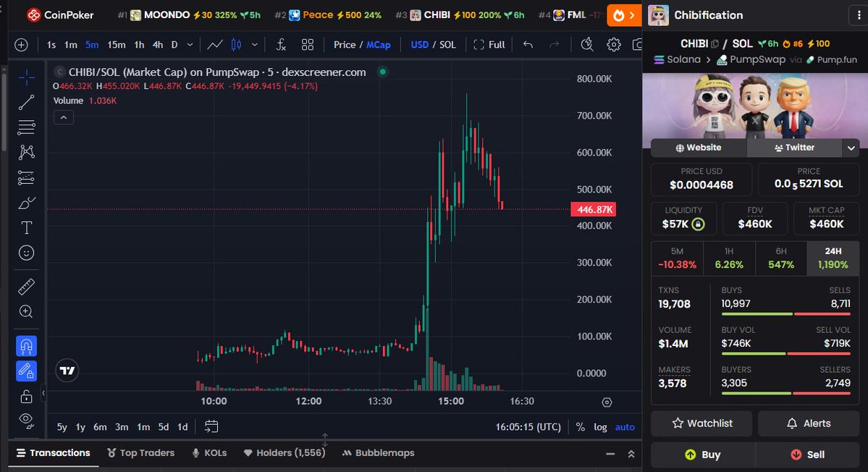Open the emoji icons tool
Screen dimensions: 868x472
[x=26, y=253]
